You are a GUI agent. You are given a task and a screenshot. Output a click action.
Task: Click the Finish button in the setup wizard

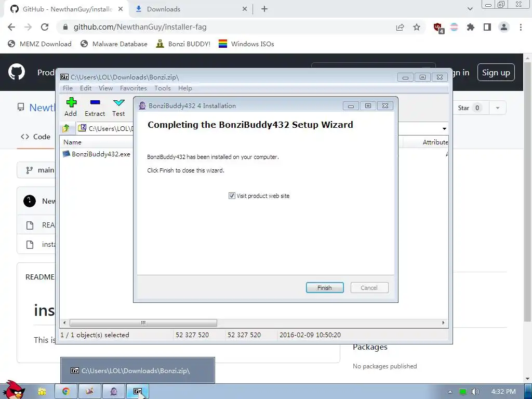coord(325,288)
